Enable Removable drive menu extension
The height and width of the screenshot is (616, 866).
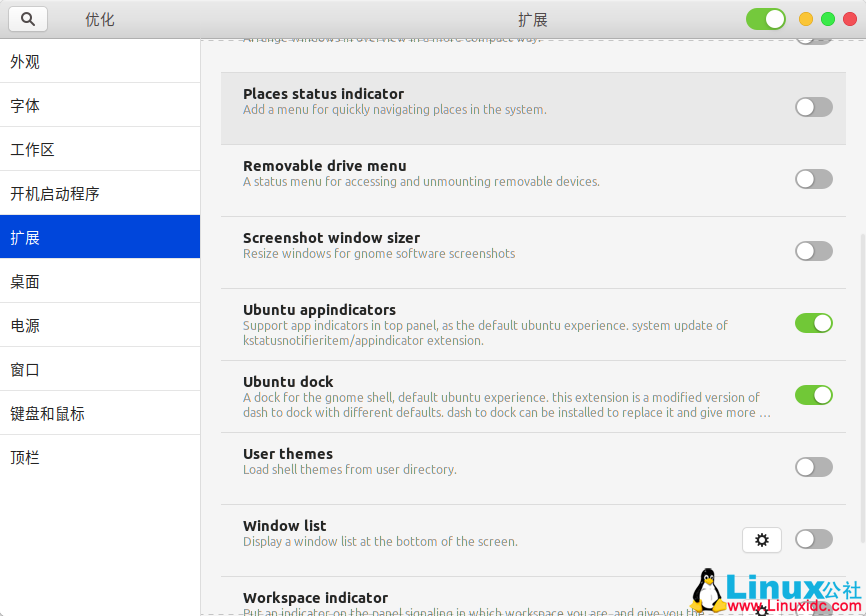coord(814,179)
